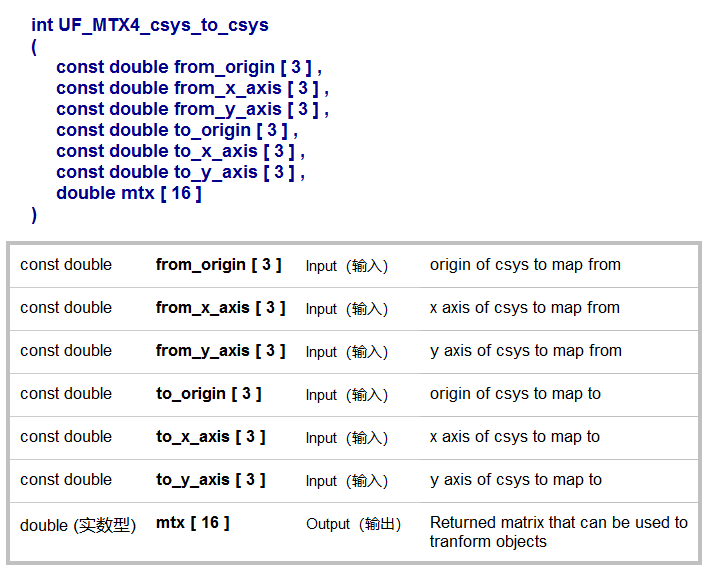The image size is (727, 571).
Task: Select signature line 'const double to_y_axis [ 3 ] ,'
Action: coord(180,172)
